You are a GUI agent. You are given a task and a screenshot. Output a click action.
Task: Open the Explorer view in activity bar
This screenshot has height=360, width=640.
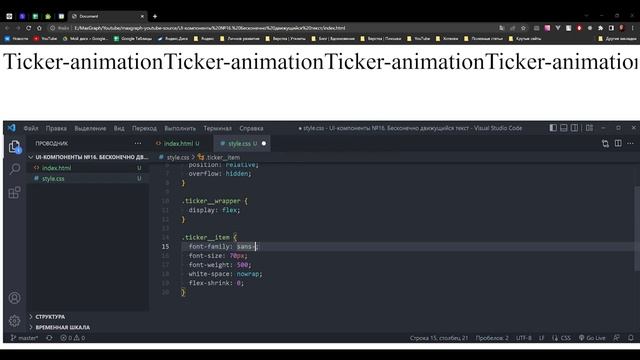14,147
